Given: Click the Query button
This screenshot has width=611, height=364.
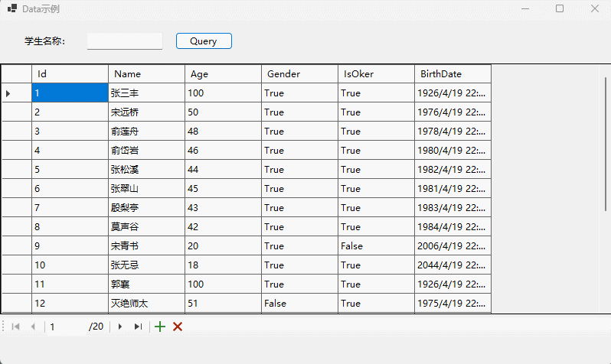Looking at the screenshot, I should (204, 41).
